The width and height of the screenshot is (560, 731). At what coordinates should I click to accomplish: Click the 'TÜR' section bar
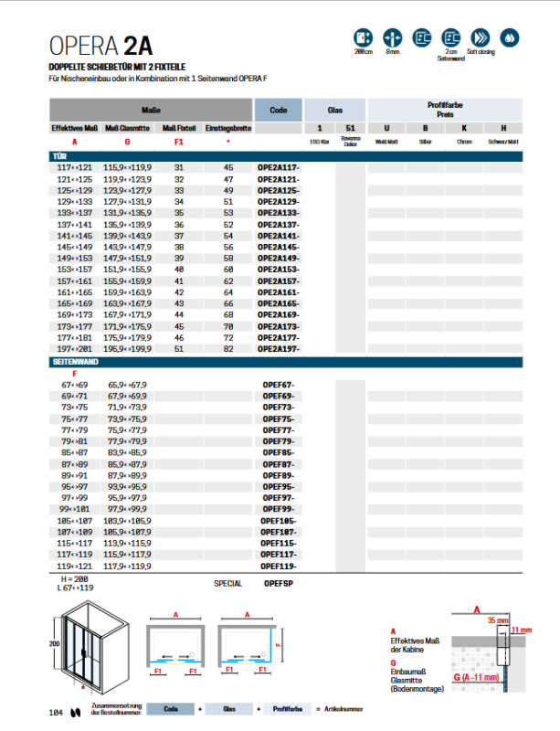click(x=286, y=156)
